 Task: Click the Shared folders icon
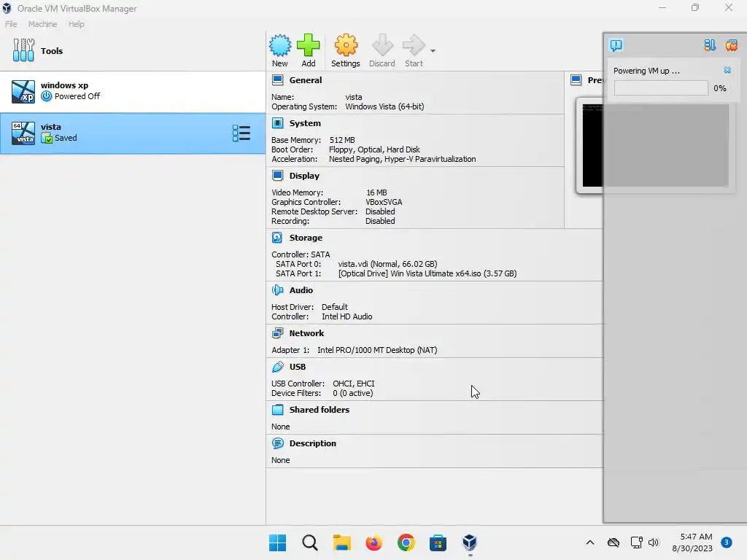tap(278, 410)
